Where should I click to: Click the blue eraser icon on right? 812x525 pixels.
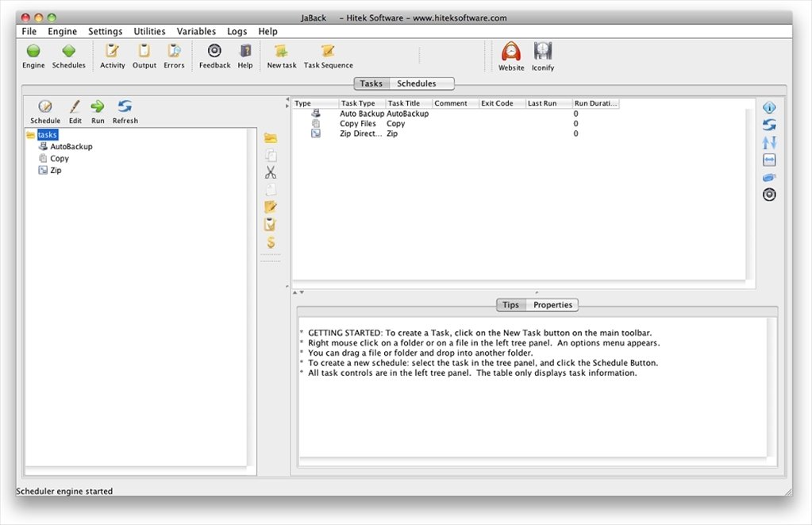[x=769, y=178]
